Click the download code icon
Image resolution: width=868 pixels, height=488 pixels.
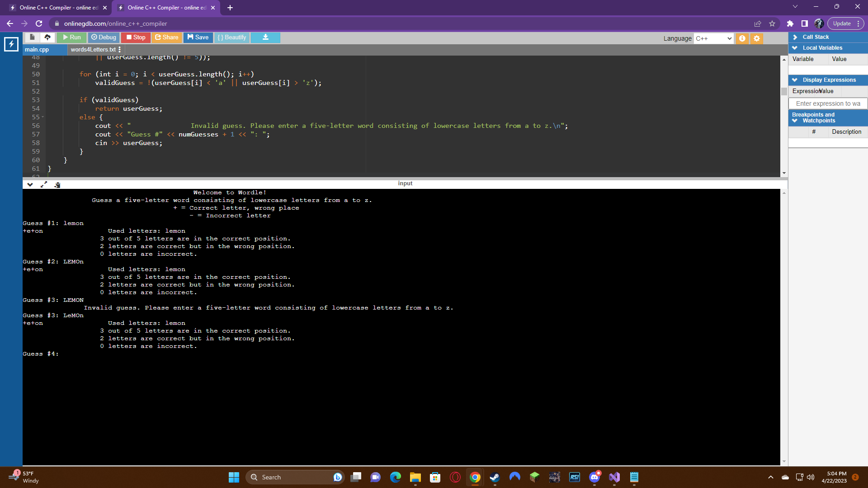coord(265,37)
